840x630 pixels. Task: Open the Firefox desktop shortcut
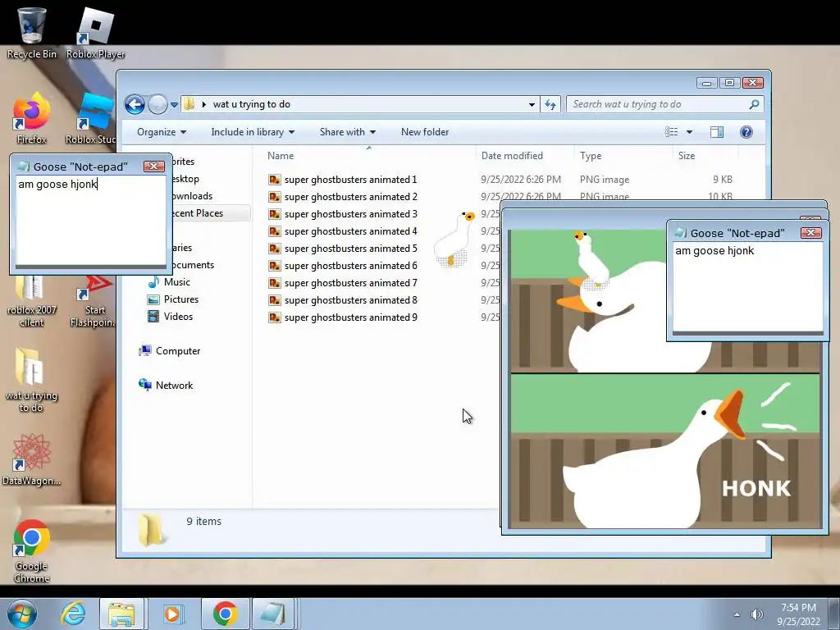tap(31, 118)
